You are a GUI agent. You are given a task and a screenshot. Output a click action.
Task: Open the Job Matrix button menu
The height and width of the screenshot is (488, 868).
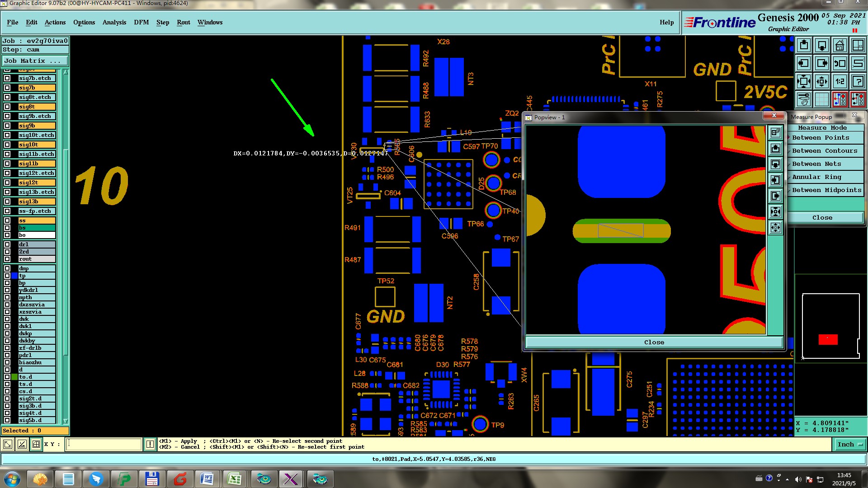(35, 61)
